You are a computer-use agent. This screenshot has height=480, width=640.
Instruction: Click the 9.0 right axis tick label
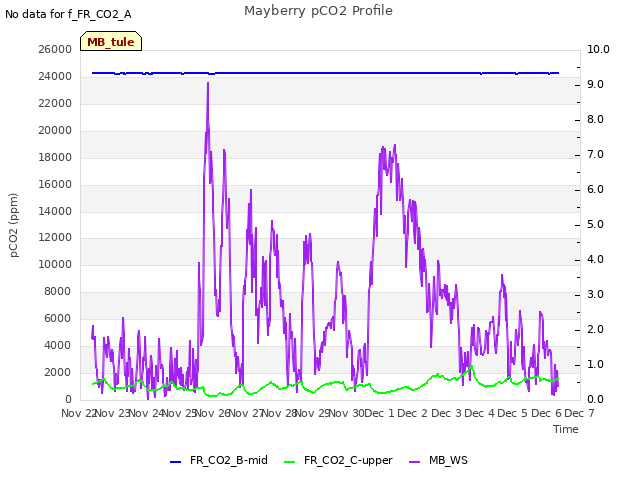pyautogui.click(x=595, y=84)
